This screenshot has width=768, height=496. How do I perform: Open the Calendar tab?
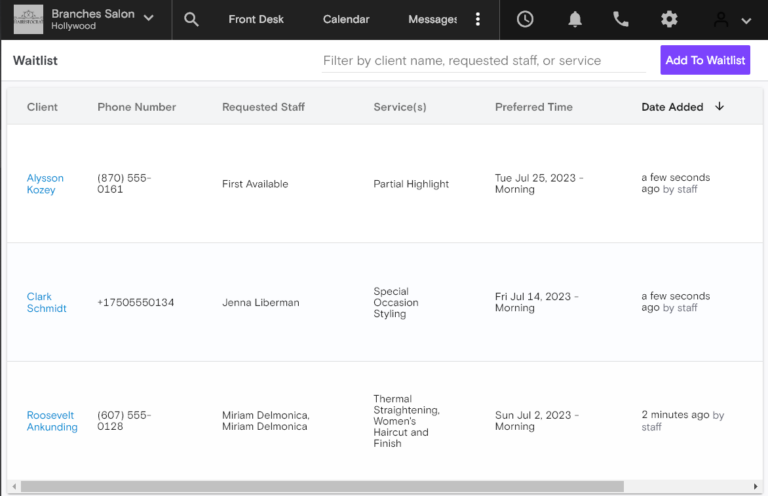coord(346,20)
